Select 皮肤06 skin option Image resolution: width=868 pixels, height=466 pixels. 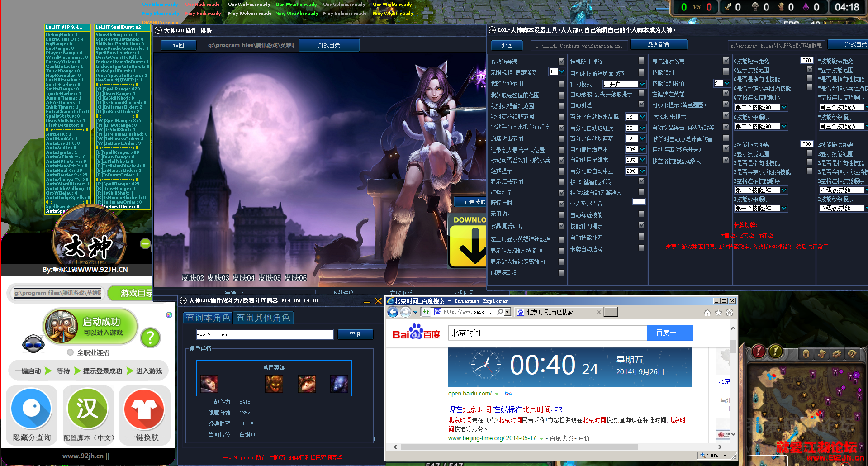point(295,278)
